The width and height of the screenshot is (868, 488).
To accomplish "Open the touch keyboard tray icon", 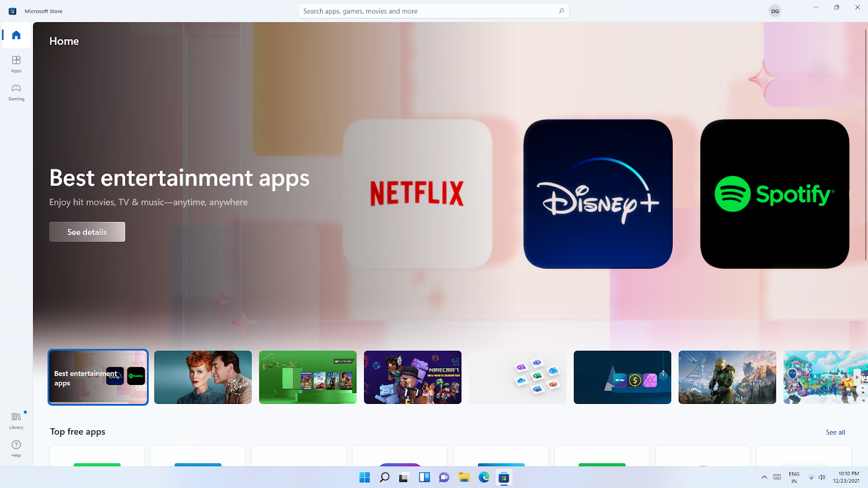I will point(777,478).
